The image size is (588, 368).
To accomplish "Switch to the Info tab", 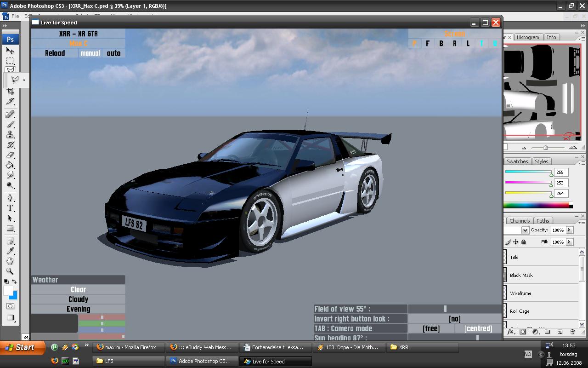I will 551,37.
